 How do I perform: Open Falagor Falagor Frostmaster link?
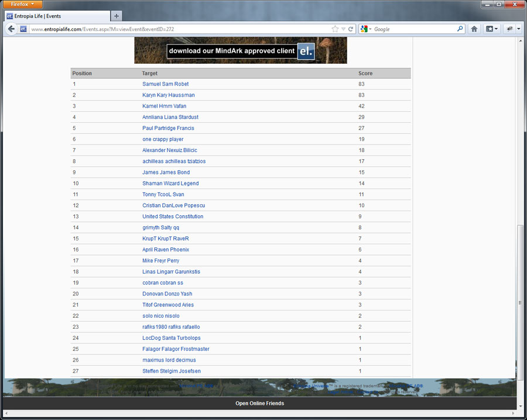(x=176, y=349)
